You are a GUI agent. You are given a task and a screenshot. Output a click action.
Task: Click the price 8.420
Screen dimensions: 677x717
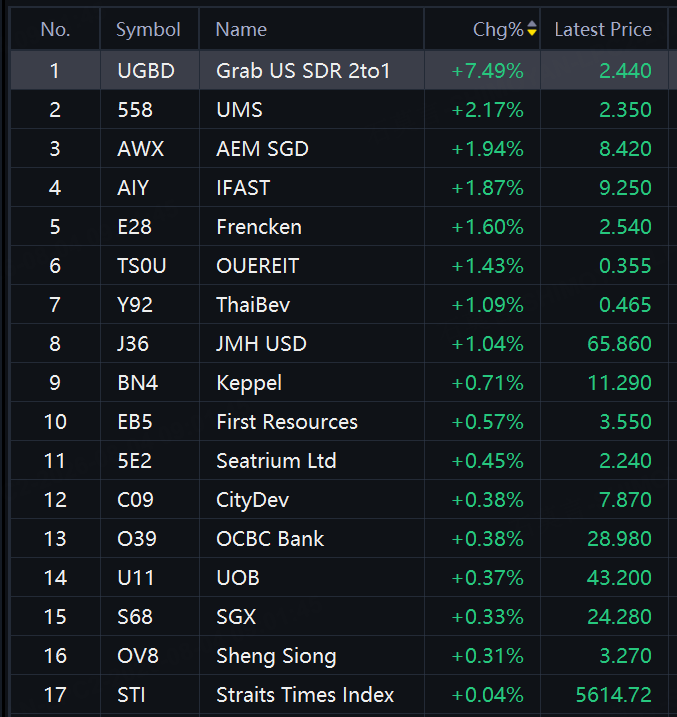[625, 149]
